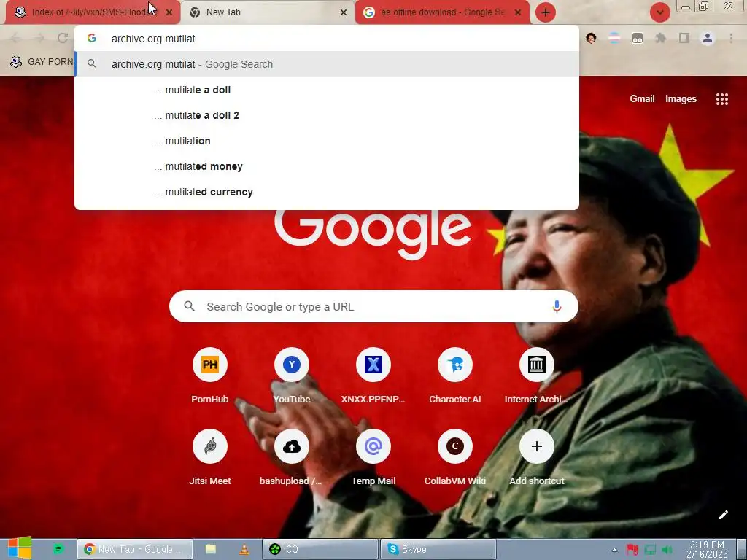
Task: Open the Google apps grid
Action: (721, 99)
